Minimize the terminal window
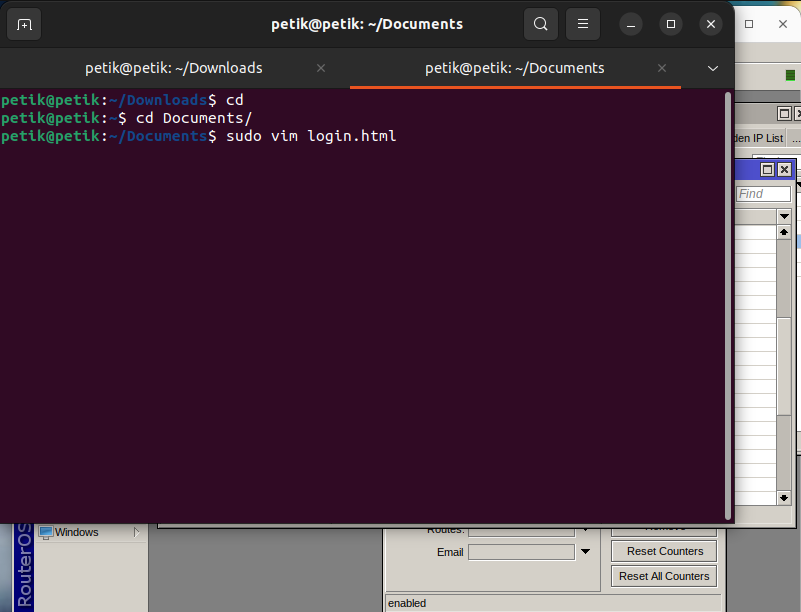The image size is (801, 612). [x=630, y=24]
